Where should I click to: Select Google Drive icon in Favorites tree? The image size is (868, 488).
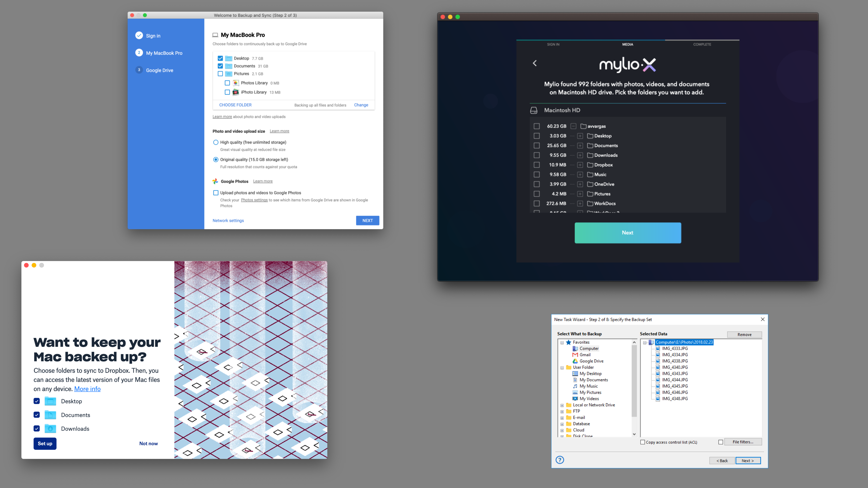coord(575,361)
